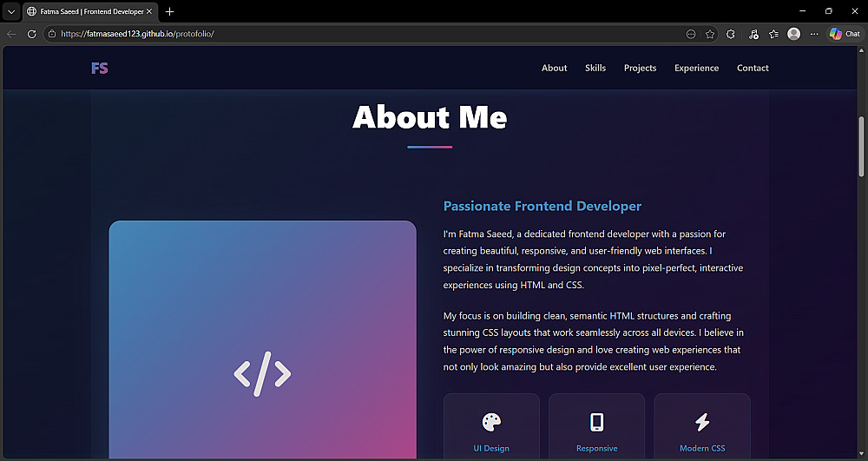Open the browser extensions puzzle icon
Viewport: 868px width, 461px height.
[731, 35]
